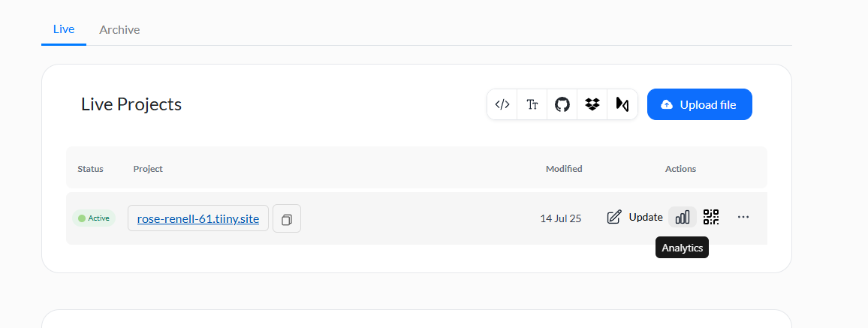This screenshot has width=868, height=328.
Task: Open the rose-renell-61.tiiny.site link
Action: [x=198, y=218]
